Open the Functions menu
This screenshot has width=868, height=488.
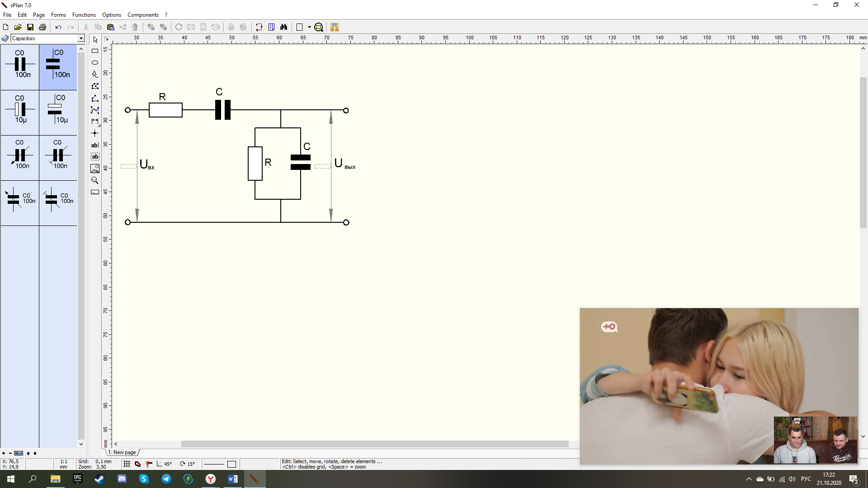pyautogui.click(x=84, y=15)
